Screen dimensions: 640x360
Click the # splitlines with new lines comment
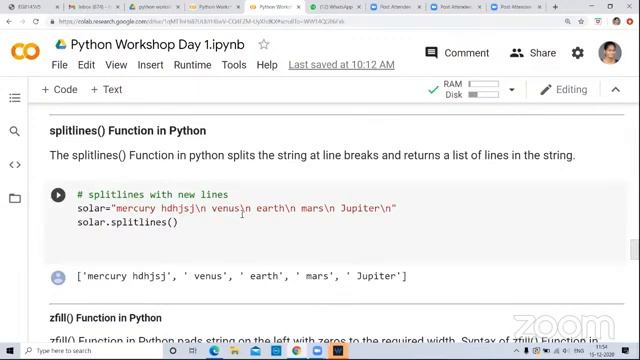point(153,195)
